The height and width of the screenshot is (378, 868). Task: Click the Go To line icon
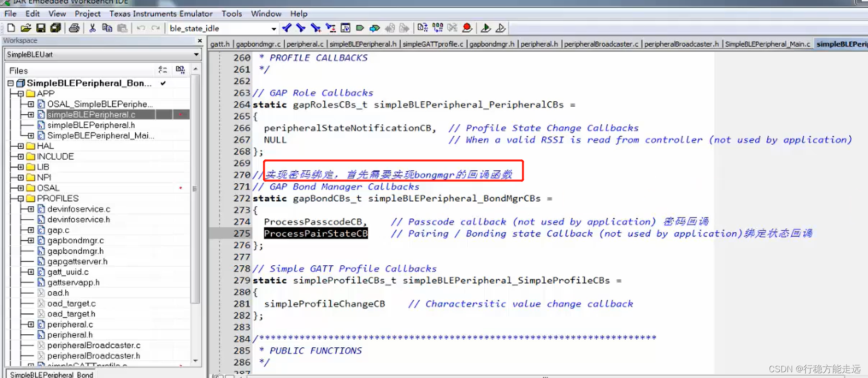click(x=345, y=28)
